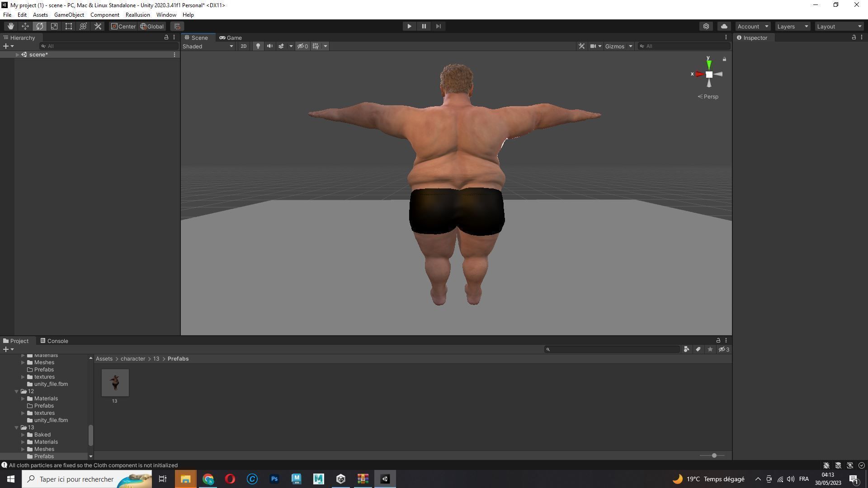Image resolution: width=868 pixels, height=488 pixels.
Task: Open grid settings dropdown arrow
Action: point(325,46)
